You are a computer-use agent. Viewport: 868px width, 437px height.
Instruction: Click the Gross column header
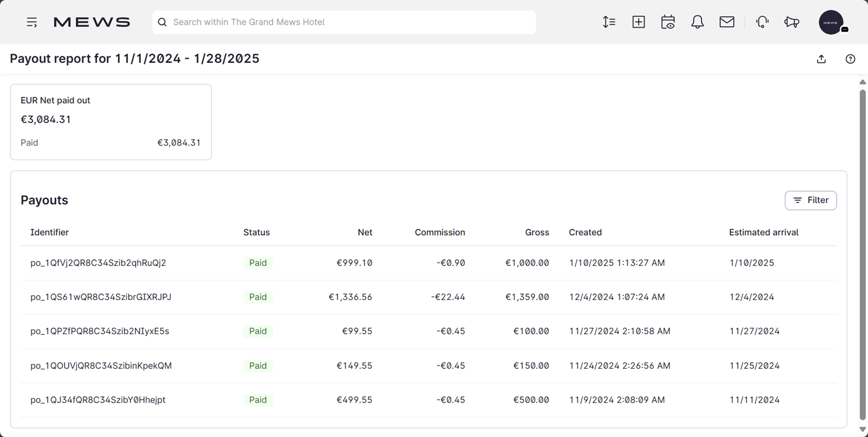[537, 232]
